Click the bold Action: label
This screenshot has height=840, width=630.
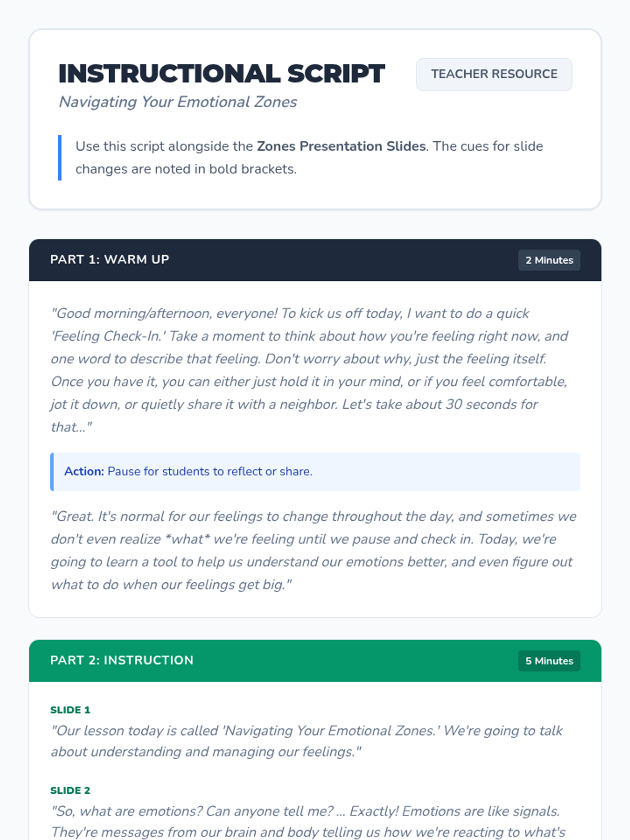pyautogui.click(x=84, y=471)
